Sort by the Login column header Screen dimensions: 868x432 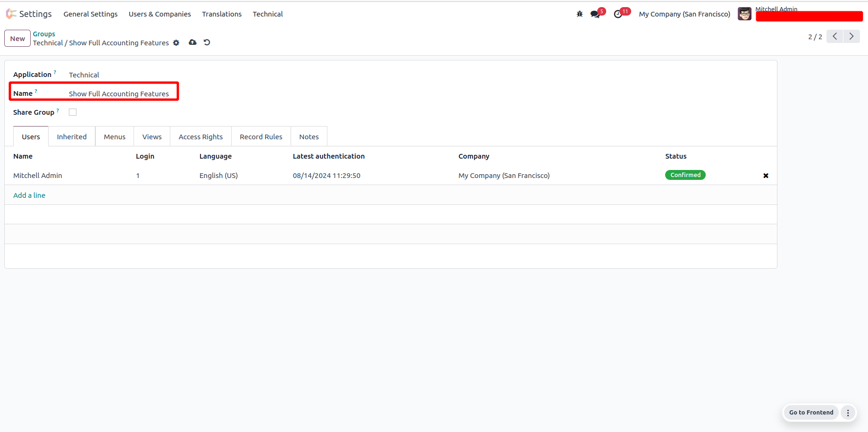[145, 156]
